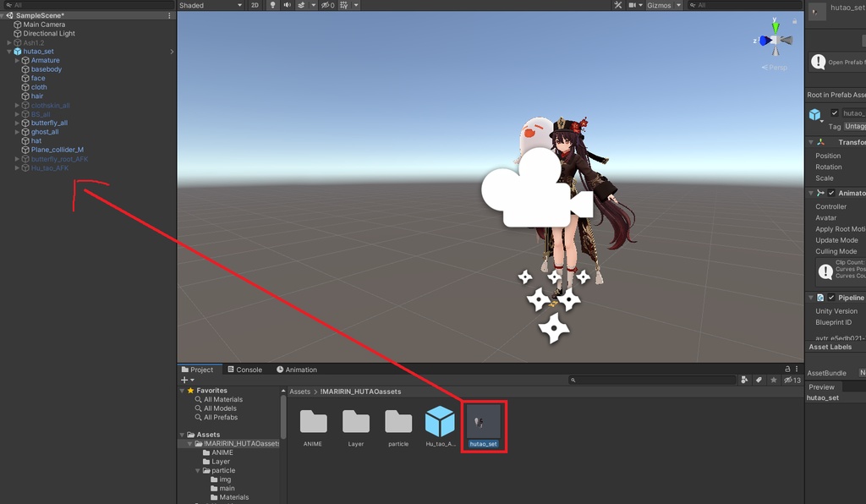This screenshot has width=866, height=504.
Task: Select the butterfly_all object in Hierarchy
Action: pyautogui.click(x=49, y=123)
